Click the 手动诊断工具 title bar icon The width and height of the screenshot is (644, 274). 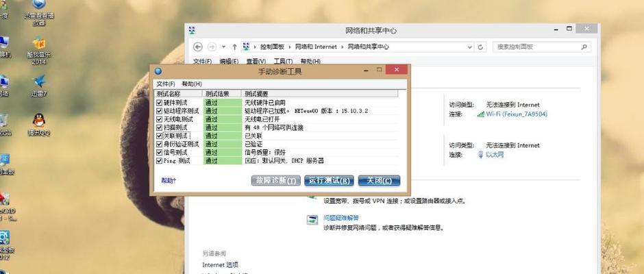158,71
